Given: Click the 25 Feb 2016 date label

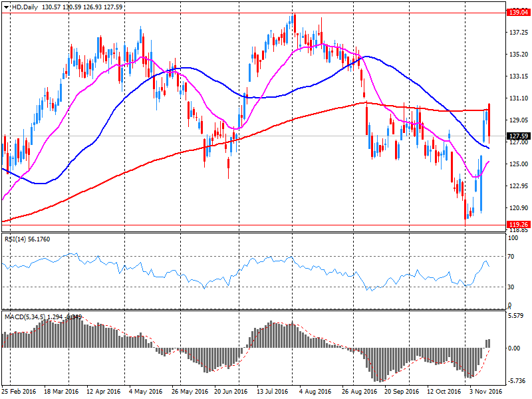Looking at the screenshot, I should pyautogui.click(x=19, y=392).
